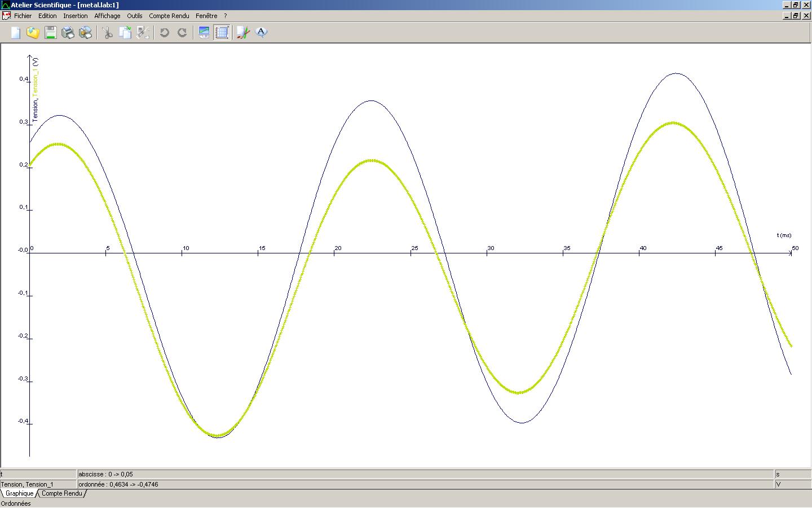
Task: Open print preview in the toolbar
Action: coord(85,33)
